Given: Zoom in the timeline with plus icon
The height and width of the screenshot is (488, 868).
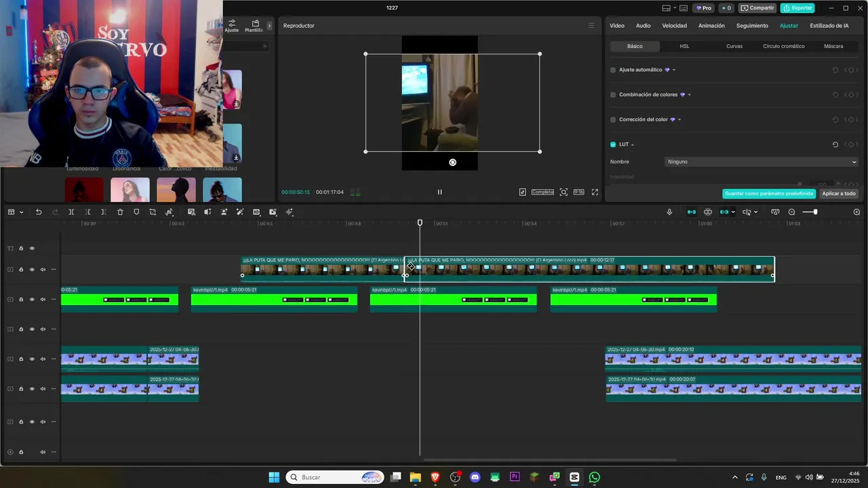Looking at the screenshot, I should pyautogui.click(x=856, y=212).
